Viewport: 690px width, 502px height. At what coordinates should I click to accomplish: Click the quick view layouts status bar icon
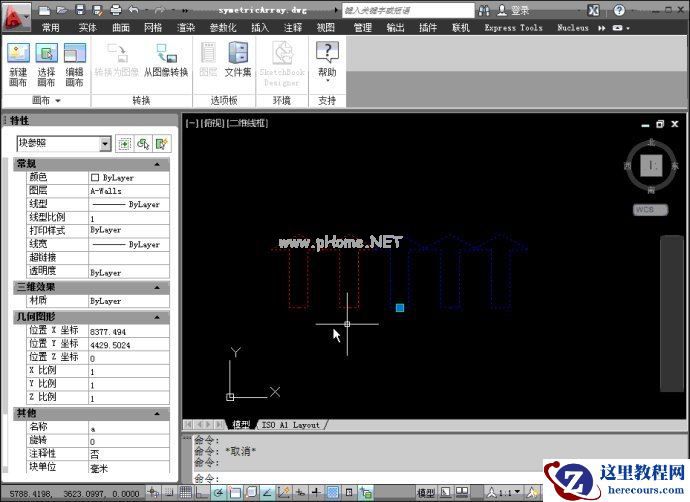click(x=446, y=492)
